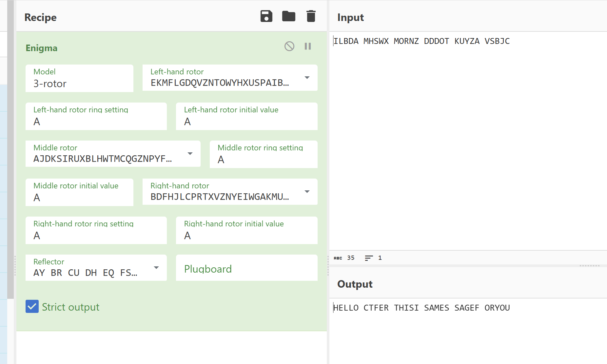Viewport: 607px width, 364px height.
Task: Click the input line count indicator
Action: pos(373,258)
